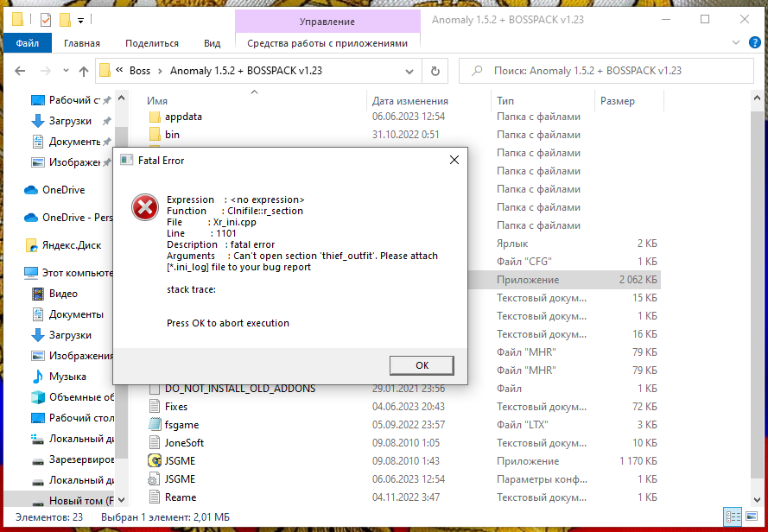Go back with the left arrow
The height and width of the screenshot is (532, 768).
point(20,71)
